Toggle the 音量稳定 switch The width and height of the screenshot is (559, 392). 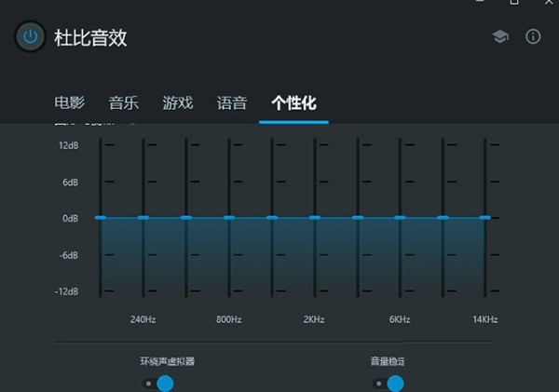[x=388, y=384]
